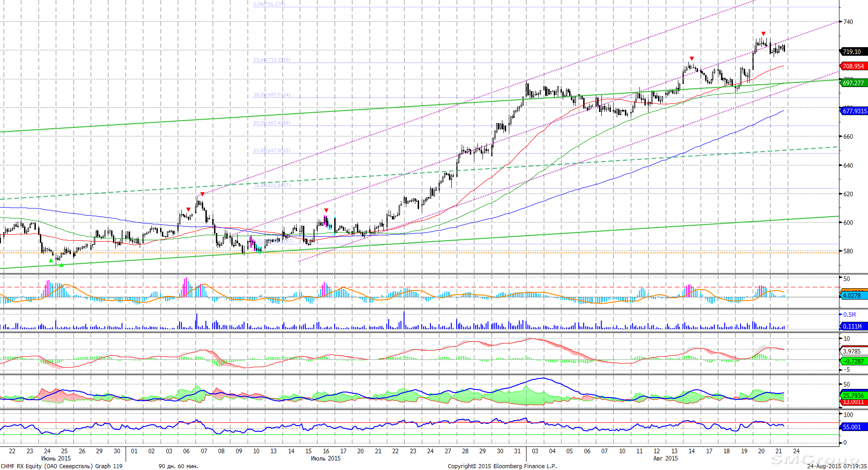Click the Июнь 2015 month label

click(56, 458)
